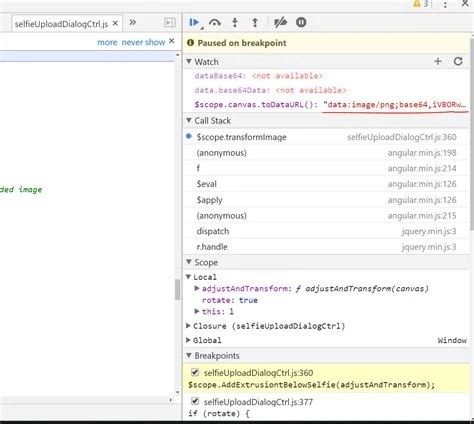The width and height of the screenshot is (474, 424).
Task: Resume script execution
Action: (194, 23)
